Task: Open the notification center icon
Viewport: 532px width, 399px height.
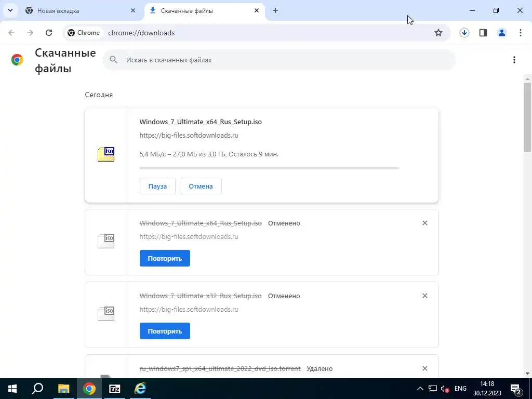Action: (516, 389)
